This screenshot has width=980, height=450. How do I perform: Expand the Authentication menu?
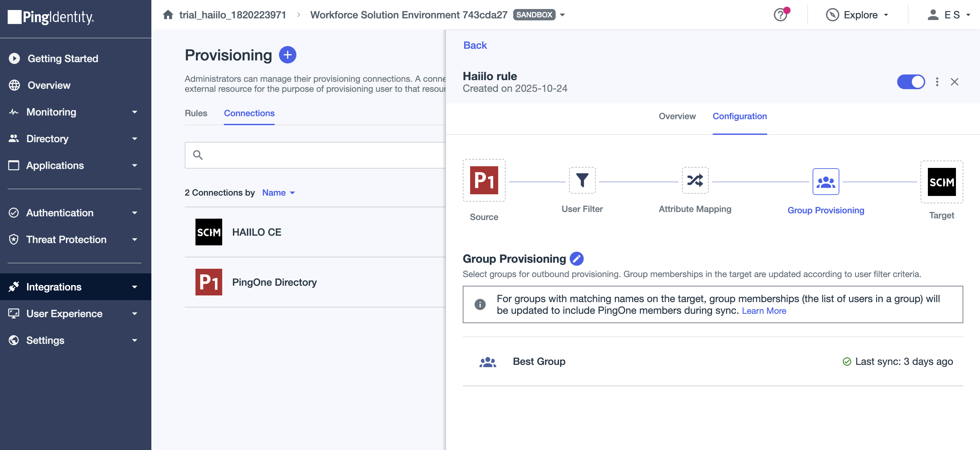click(x=135, y=213)
